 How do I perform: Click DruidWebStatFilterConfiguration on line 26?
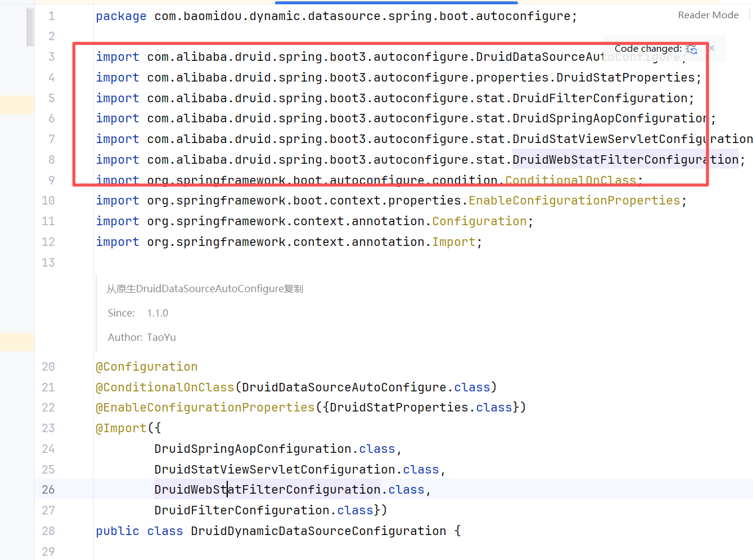(267, 489)
